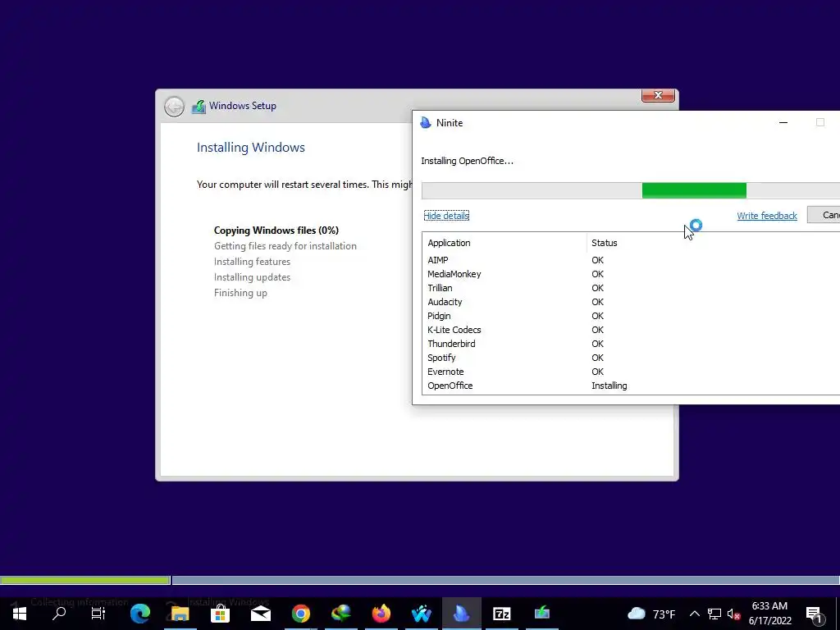Viewport: 840px width, 630px height.
Task: Open 7-Zip from the taskbar
Action: (x=502, y=614)
